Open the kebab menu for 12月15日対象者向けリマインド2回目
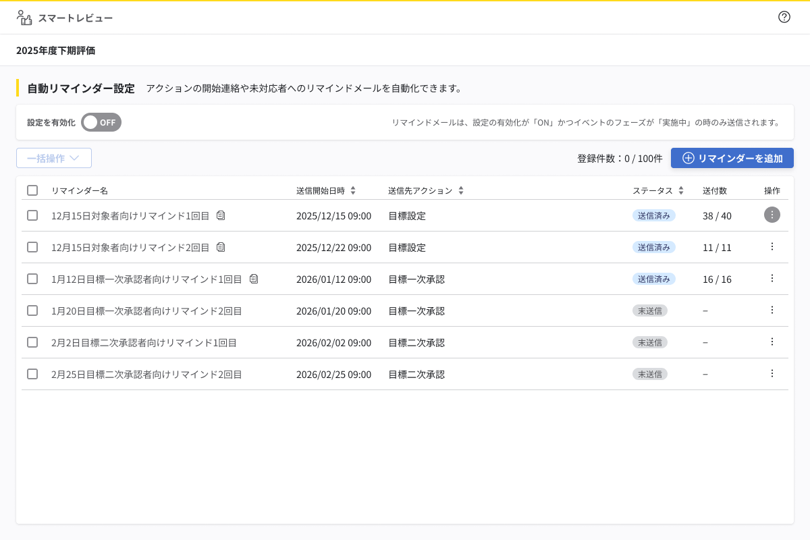Viewport: 810px width, 540px height. tap(772, 246)
